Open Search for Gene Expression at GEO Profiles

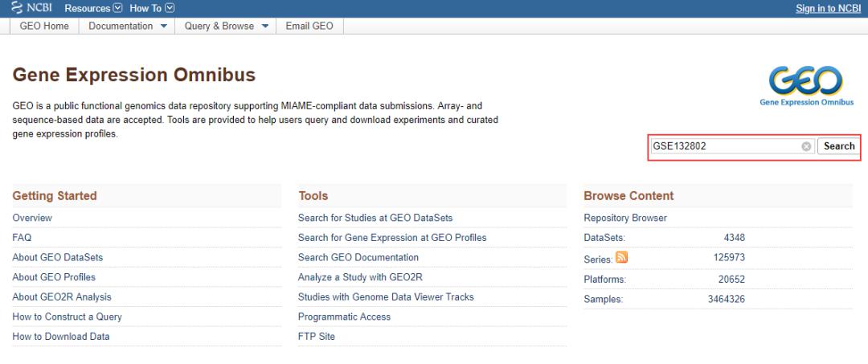coord(392,238)
